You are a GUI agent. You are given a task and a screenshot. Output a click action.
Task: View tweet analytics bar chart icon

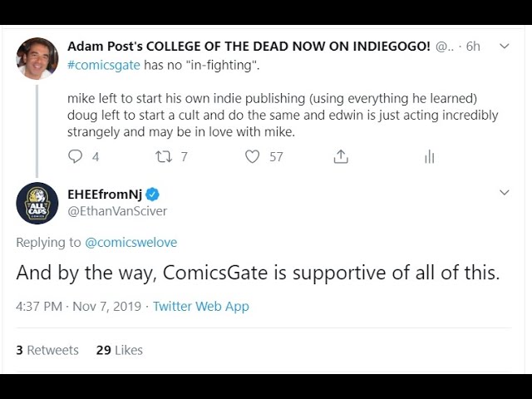(429, 156)
